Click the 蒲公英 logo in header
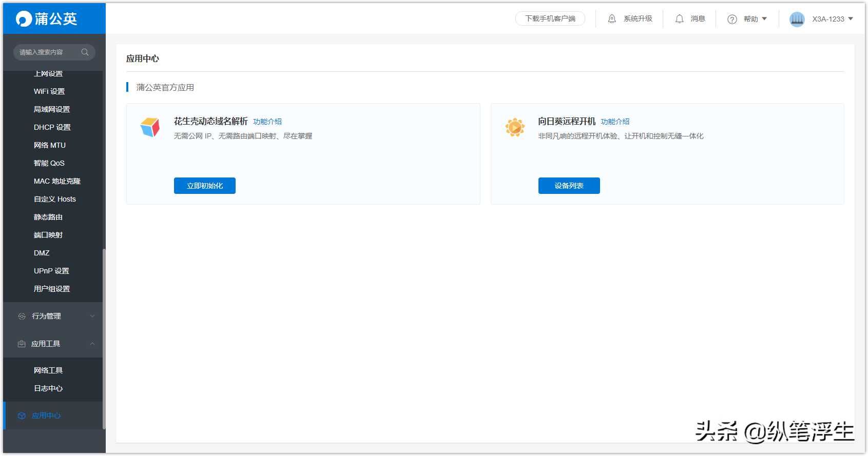This screenshot has width=868, height=456. [x=46, y=19]
